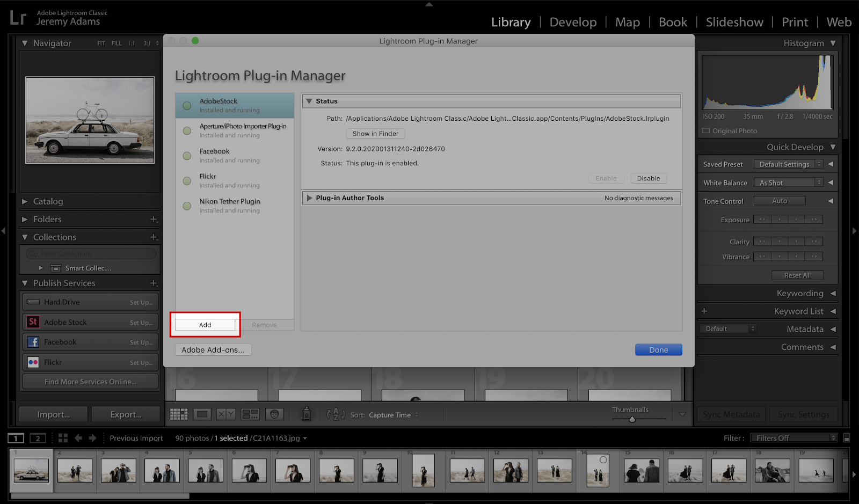The image size is (859, 504).
Task: Click Flickr publish service icon
Action: (x=33, y=362)
